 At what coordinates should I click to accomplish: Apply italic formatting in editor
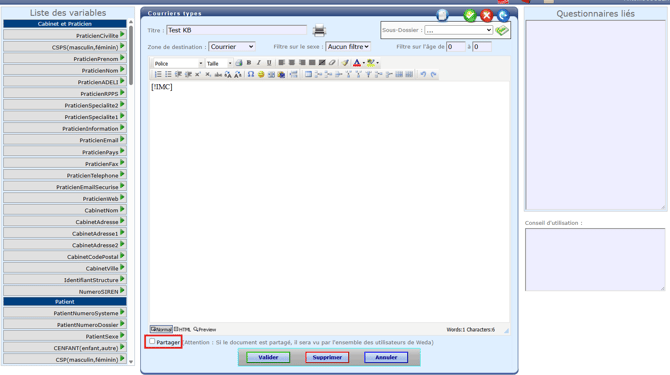259,63
